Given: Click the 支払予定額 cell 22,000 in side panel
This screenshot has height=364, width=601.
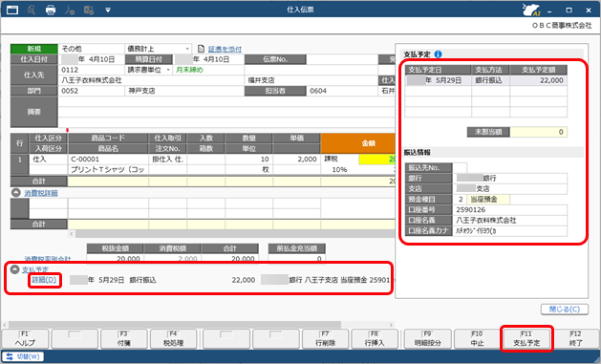Looking at the screenshot, I should [538, 80].
